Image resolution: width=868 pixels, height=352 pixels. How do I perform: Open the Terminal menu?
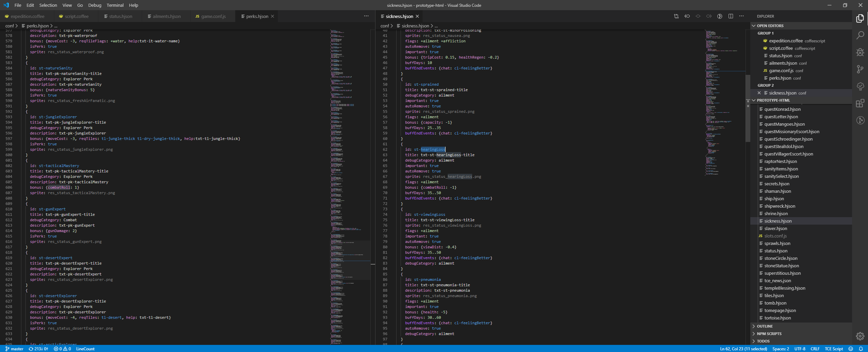[x=115, y=5]
